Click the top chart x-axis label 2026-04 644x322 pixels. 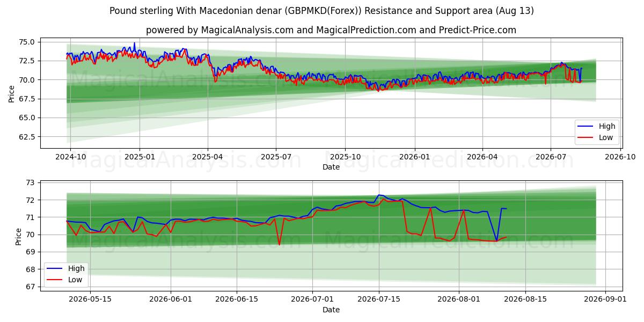[482, 158]
